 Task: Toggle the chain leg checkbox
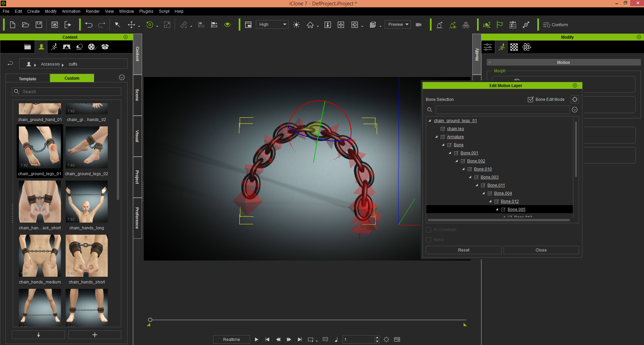pyautogui.click(x=443, y=129)
